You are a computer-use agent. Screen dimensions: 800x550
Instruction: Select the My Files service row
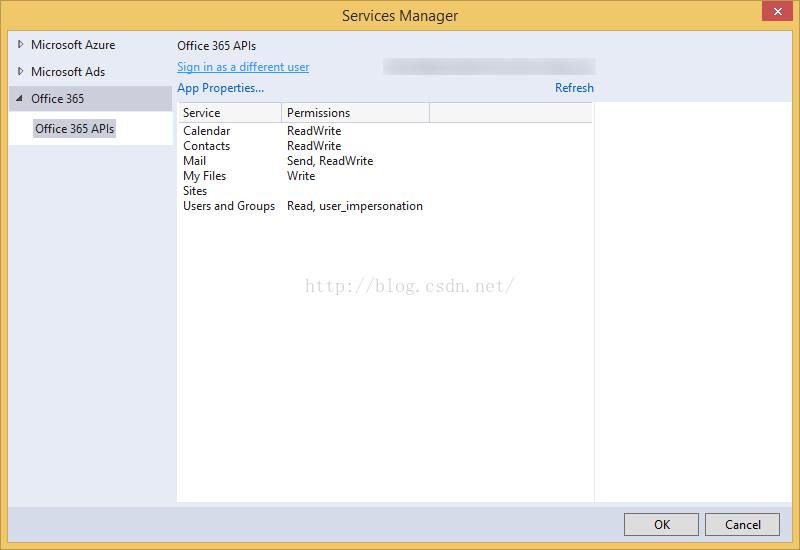385,176
